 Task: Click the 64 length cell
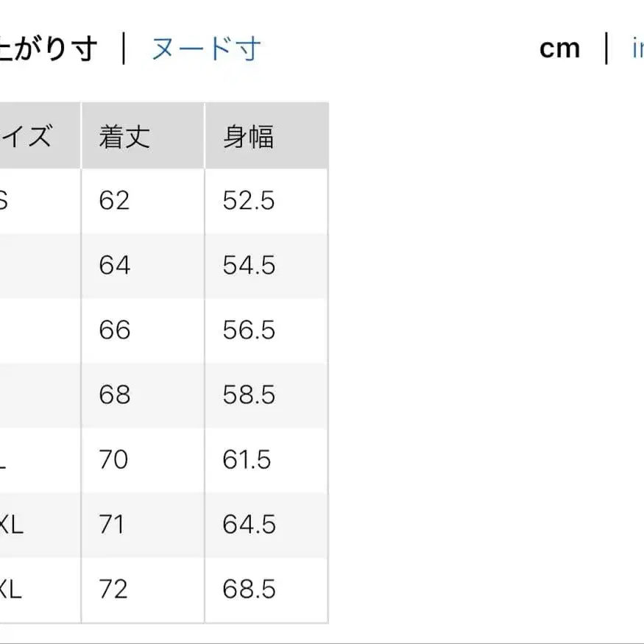(x=113, y=264)
